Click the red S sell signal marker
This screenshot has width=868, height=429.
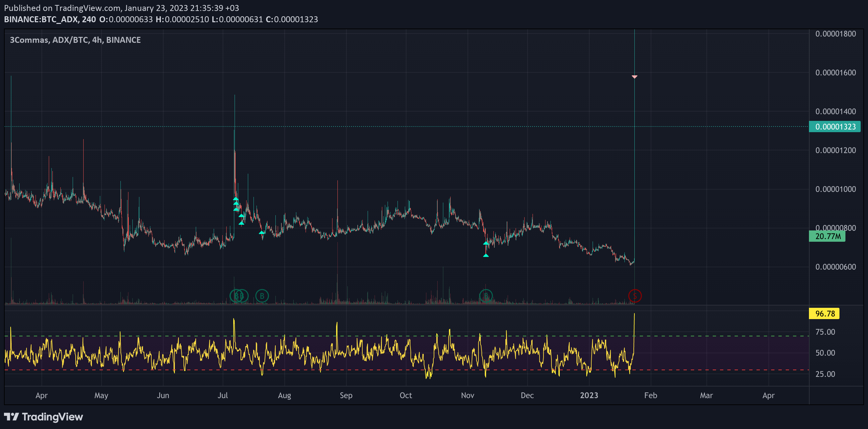coord(635,296)
